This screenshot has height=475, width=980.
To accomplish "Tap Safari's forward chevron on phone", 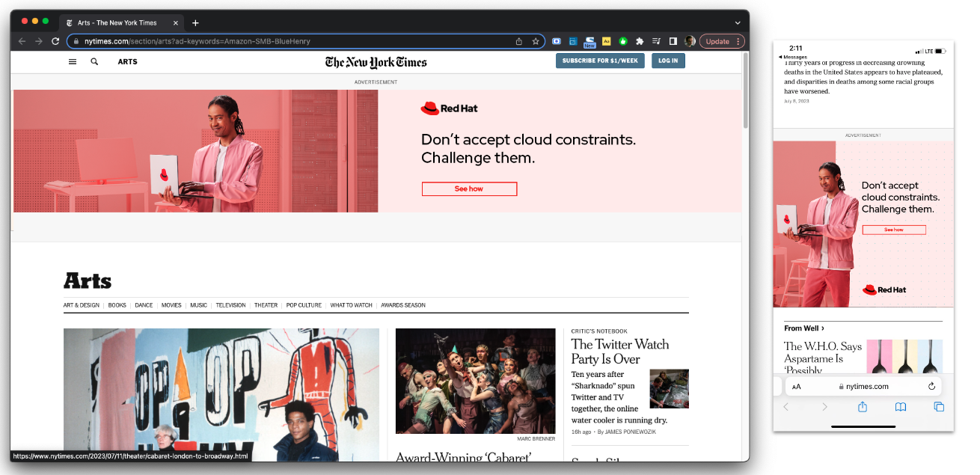I will coord(824,407).
